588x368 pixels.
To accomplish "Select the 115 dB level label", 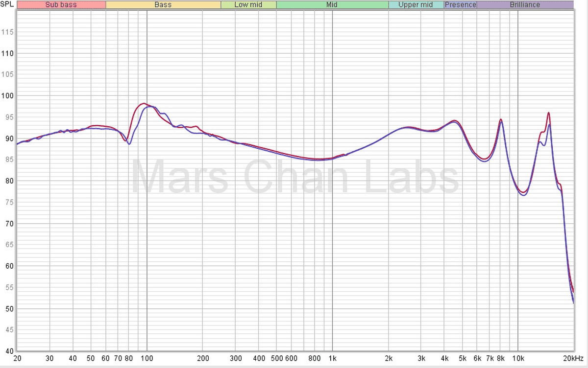I will [7, 32].
